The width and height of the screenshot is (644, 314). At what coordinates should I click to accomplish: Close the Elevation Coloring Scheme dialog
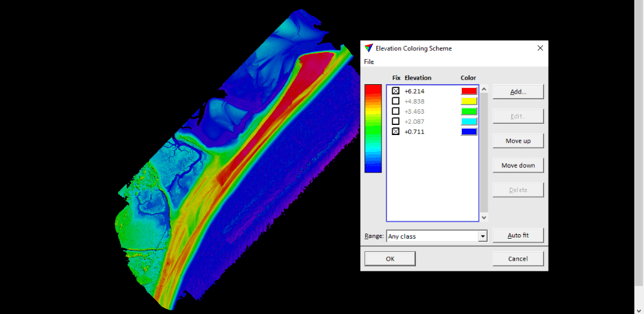click(x=540, y=48)
